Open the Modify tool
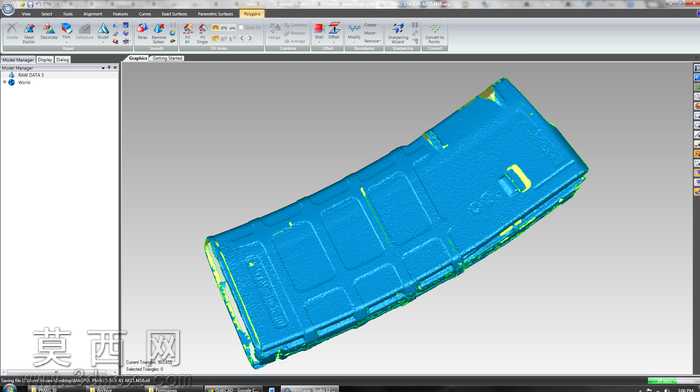This screenshot has width=700, height=392. click(354, 31)
